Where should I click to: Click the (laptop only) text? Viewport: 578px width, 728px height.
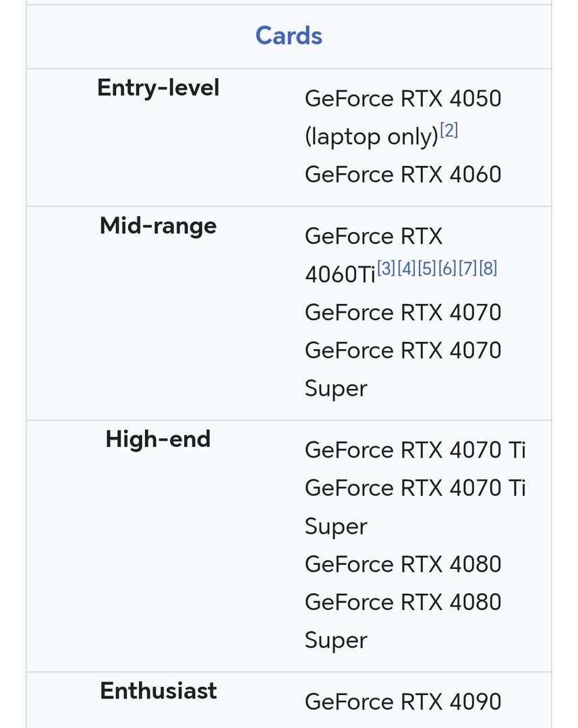click(x=371, y=138)
